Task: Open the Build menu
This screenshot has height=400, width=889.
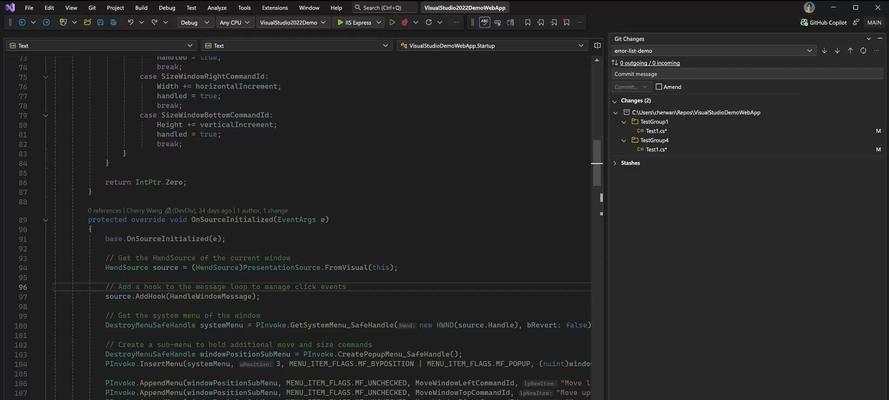Action: click(x=141, y=8)
